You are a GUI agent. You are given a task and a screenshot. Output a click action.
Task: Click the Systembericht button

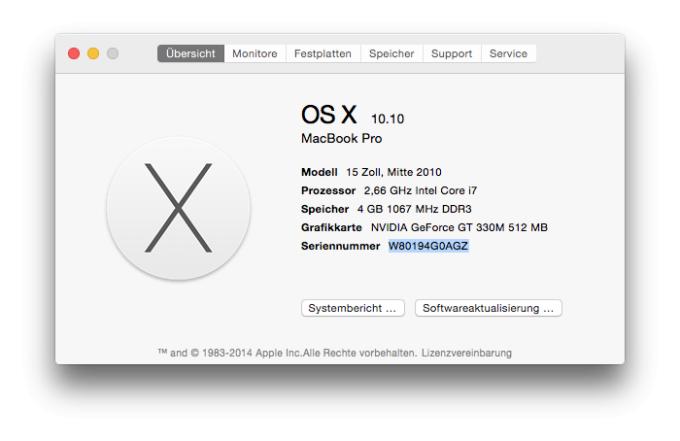[353, 308]
